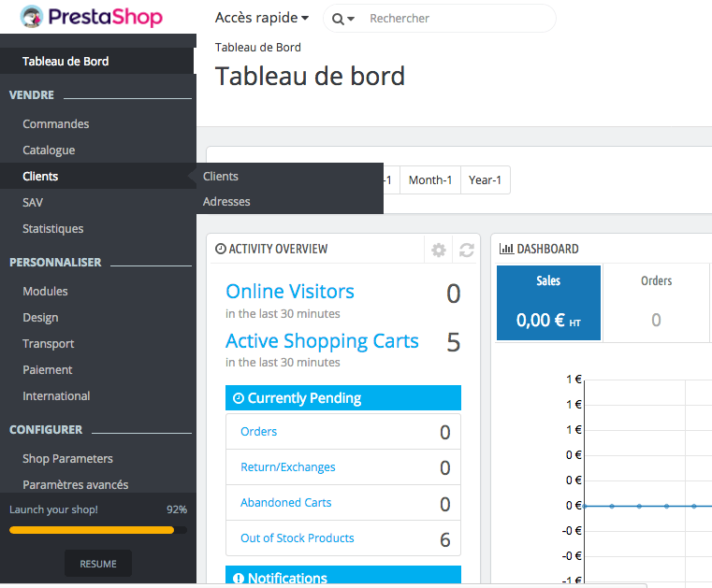Open Tableau de Bord in the sidebar
The image size is (712, 588).
click(97, 61)
